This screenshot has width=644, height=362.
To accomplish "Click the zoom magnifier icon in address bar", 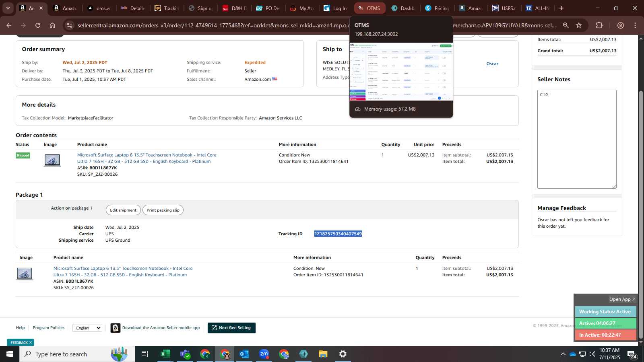I will [x=566, y=25].
